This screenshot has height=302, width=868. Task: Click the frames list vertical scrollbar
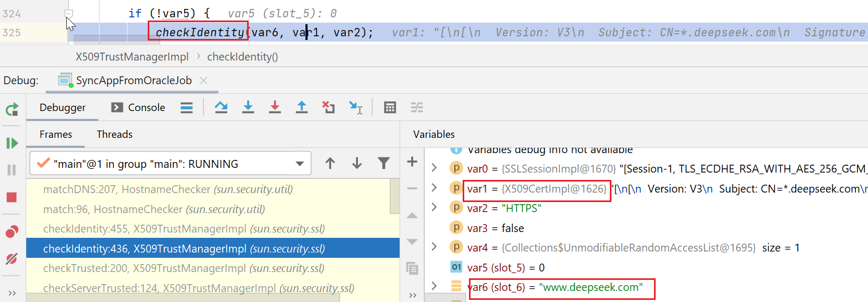pos(394,196)
